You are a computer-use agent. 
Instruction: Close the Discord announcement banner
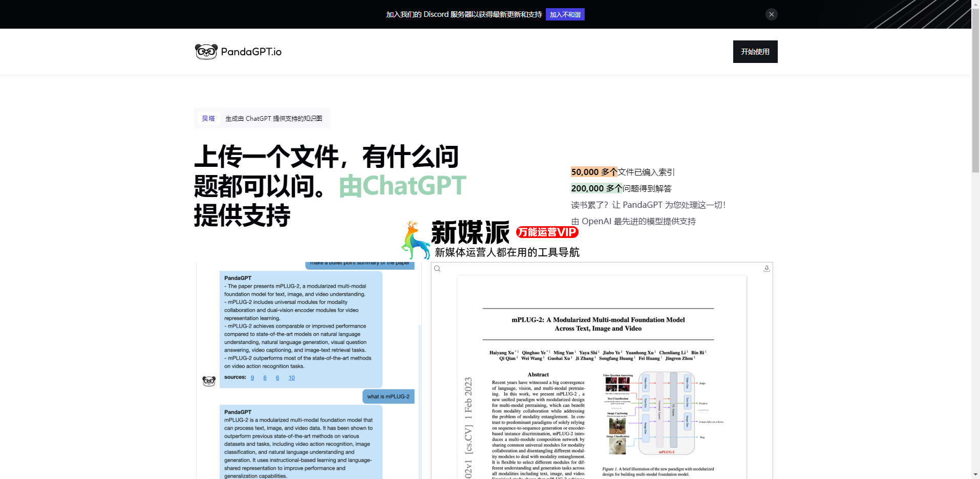tap(772, 14)
